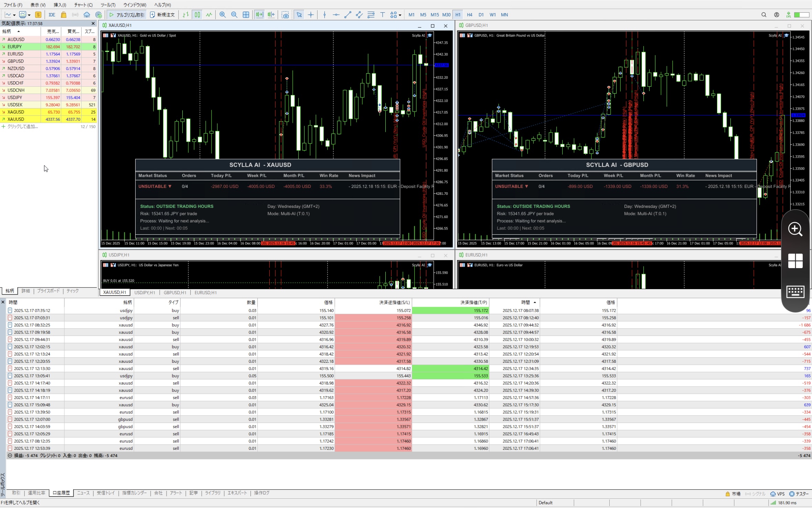Click the 新規注文 new order button
Image resolution: width=812 pixels, height=508 pixels.
tap(162, 15)
